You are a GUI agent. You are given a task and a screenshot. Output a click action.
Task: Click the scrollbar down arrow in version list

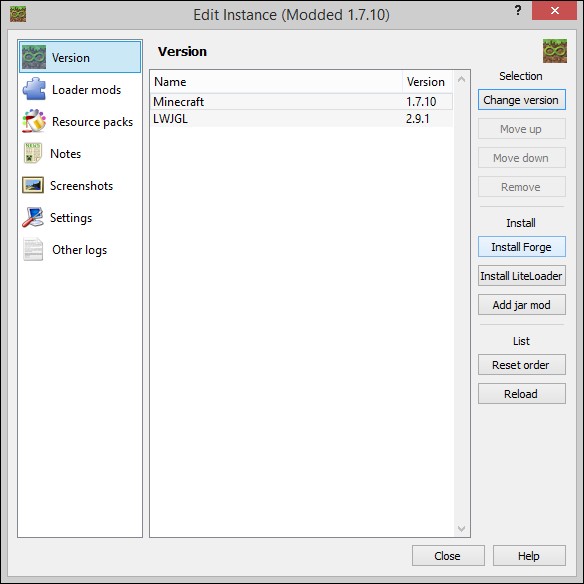pos(461,529)
